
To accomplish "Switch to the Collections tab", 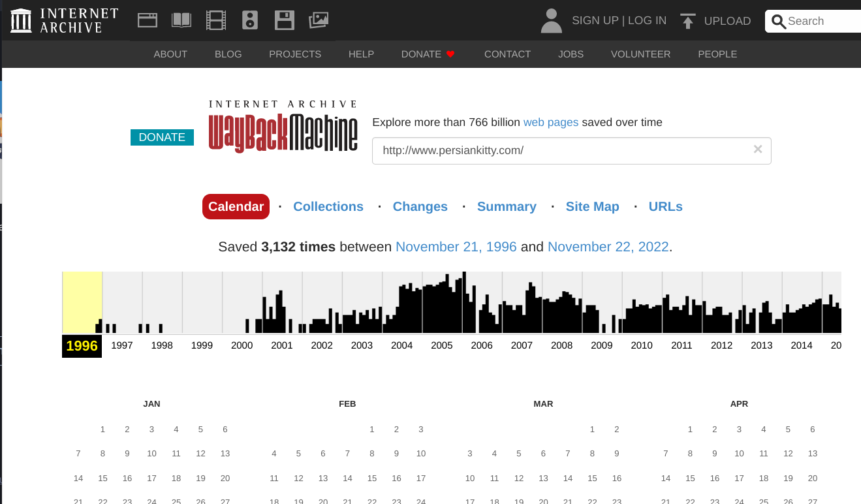I will (x=328, y=206).
